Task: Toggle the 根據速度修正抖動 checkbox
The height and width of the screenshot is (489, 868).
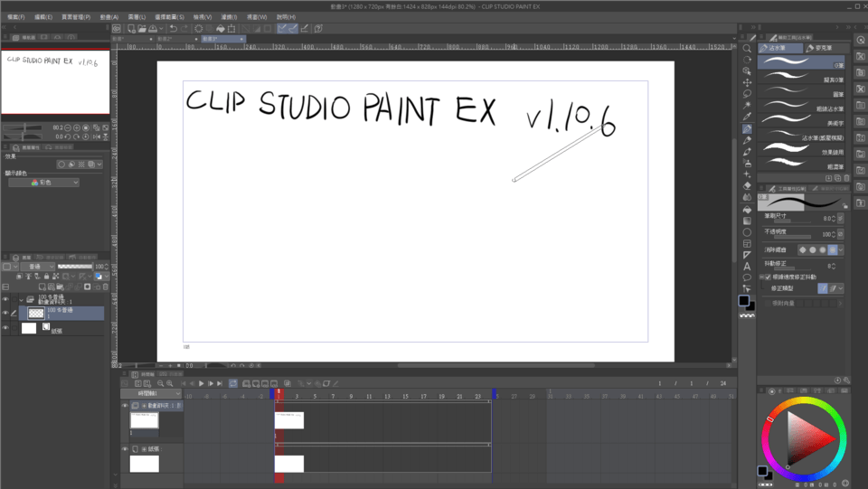Action: pyautogui.click(x=767, y=277)
